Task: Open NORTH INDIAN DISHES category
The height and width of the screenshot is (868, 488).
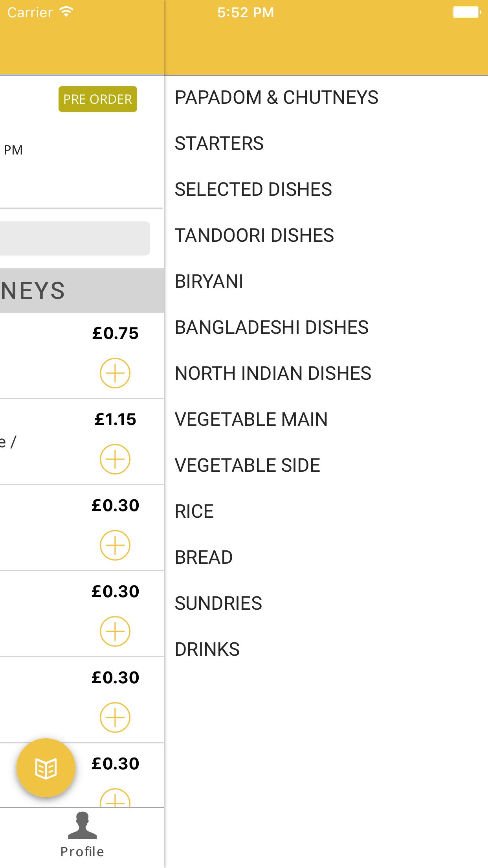Action: (x=273, y=373)
